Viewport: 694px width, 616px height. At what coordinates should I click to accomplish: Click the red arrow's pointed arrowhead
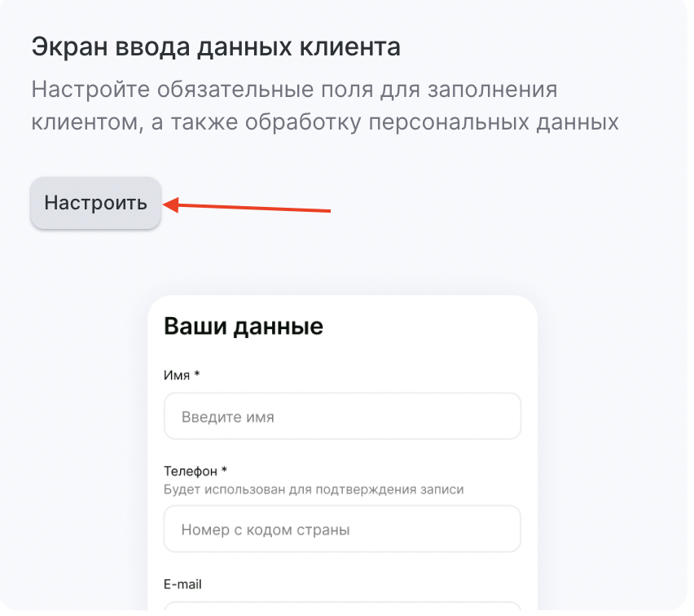(169, 204)
